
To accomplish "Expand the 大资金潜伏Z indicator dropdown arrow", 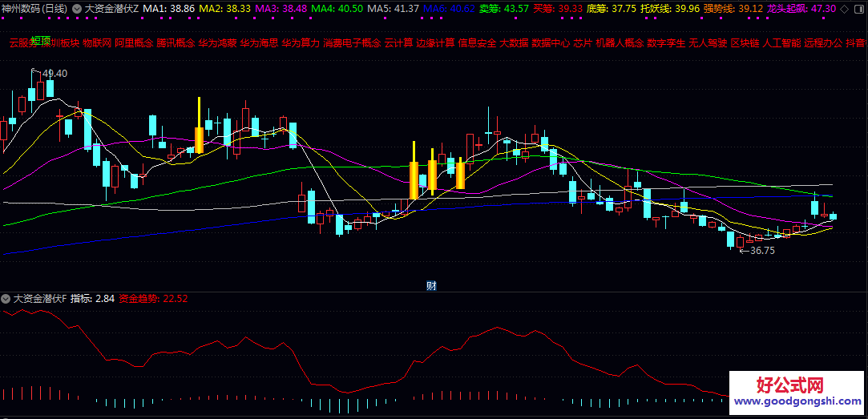I will (x=77, y=8).
